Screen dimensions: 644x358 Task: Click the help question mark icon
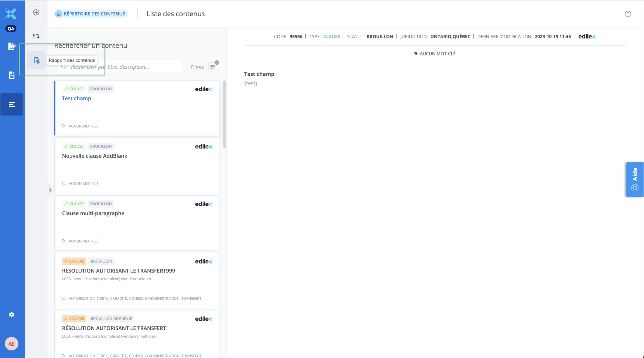(628, 14)
